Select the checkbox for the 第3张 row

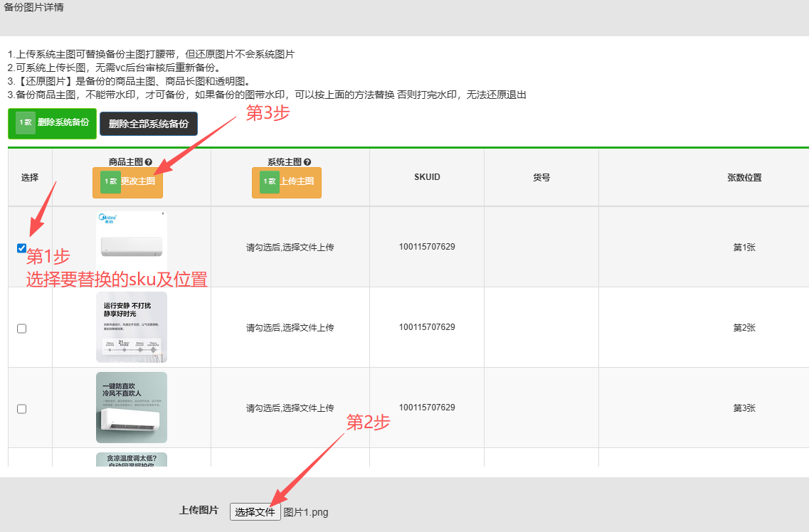coord(21,409)
